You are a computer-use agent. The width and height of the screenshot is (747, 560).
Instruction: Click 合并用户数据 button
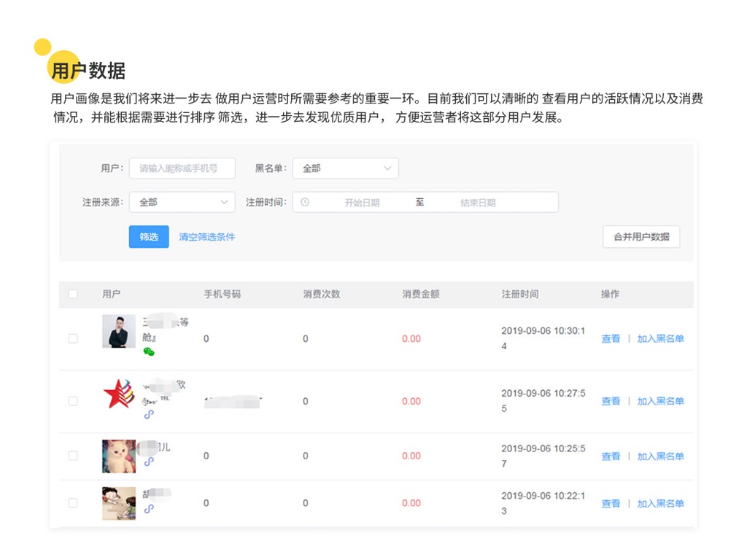coord(641,237)
